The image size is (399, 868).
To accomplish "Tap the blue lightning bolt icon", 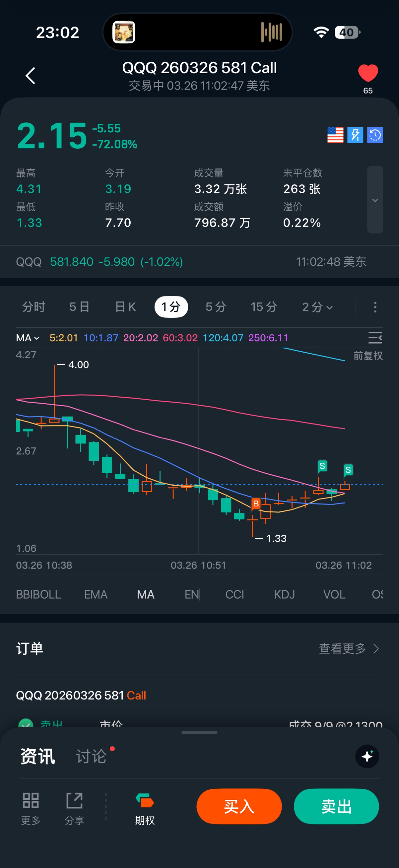I will tap(355, 135).
